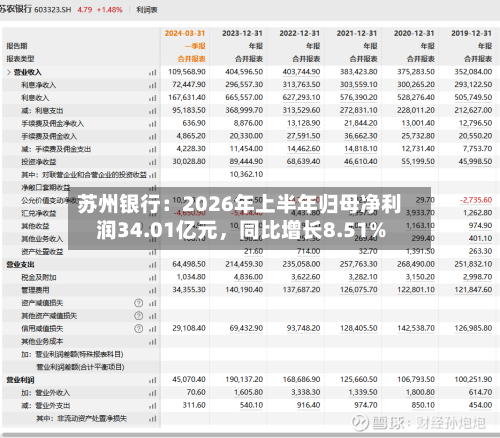Open chart icon for 手续费及佣金收入 row

(x=152, y=137)
